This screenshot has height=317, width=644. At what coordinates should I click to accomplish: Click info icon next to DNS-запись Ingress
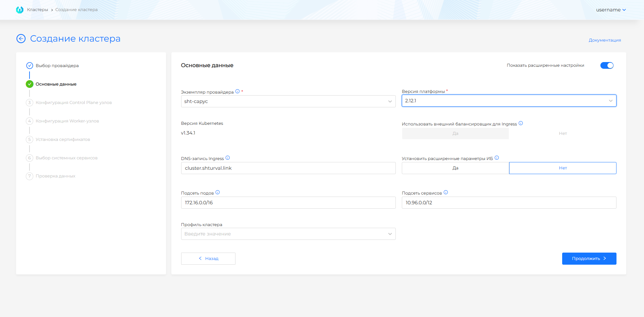[228, 158]
